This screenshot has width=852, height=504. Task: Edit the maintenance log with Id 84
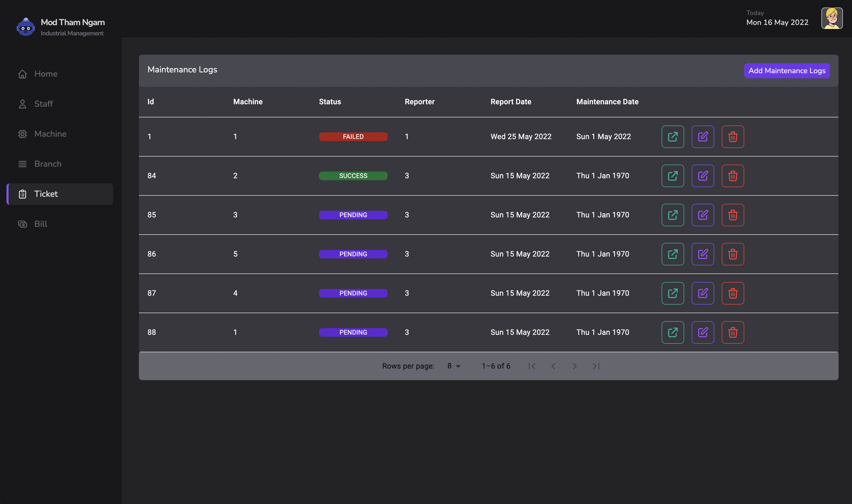pos(703,176)
